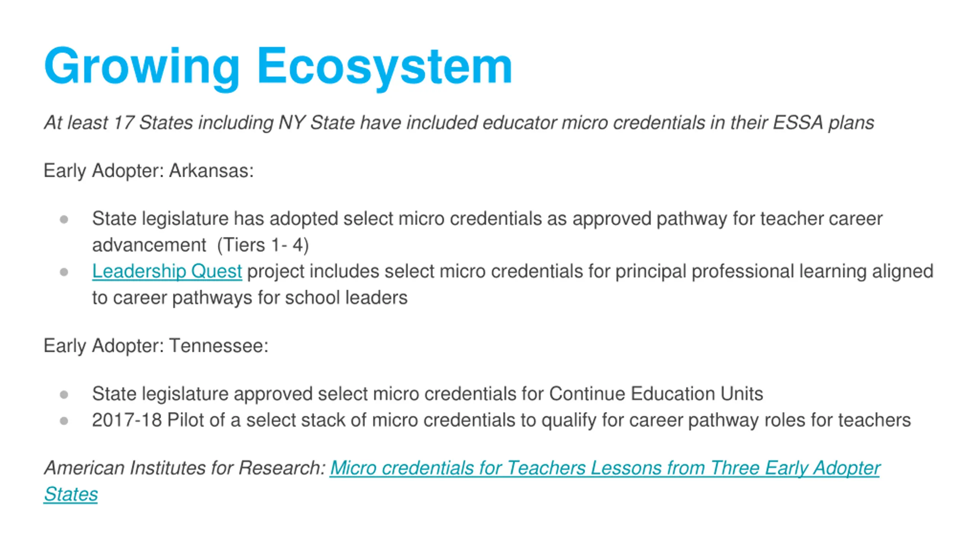
Task: Select the italic At least 17 States sentence
Action: [459, 123]
